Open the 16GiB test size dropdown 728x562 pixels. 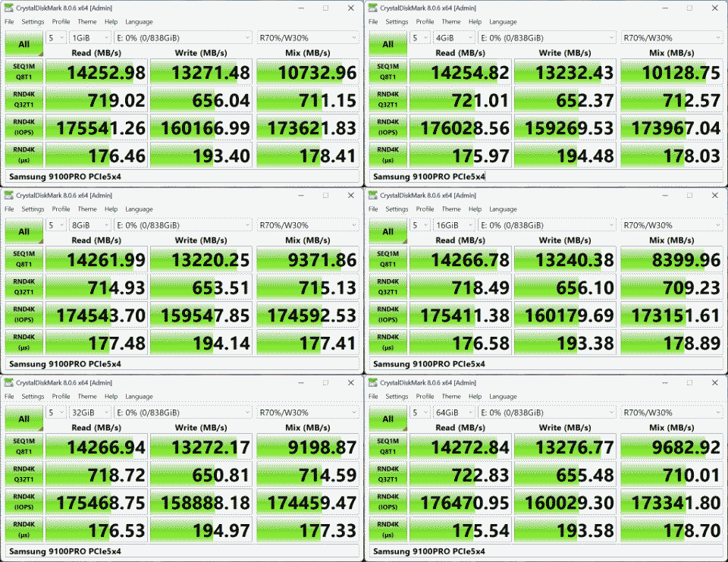coord(454,225)
